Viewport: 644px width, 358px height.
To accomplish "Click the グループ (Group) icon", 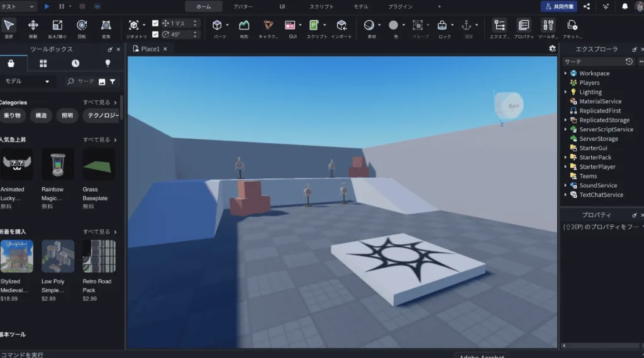I will 418,25.
